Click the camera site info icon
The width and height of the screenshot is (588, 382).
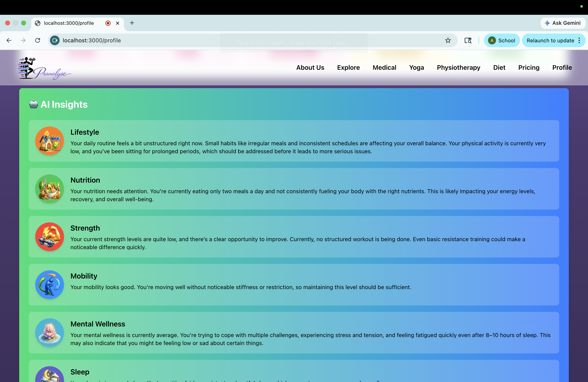click(55, 41)
